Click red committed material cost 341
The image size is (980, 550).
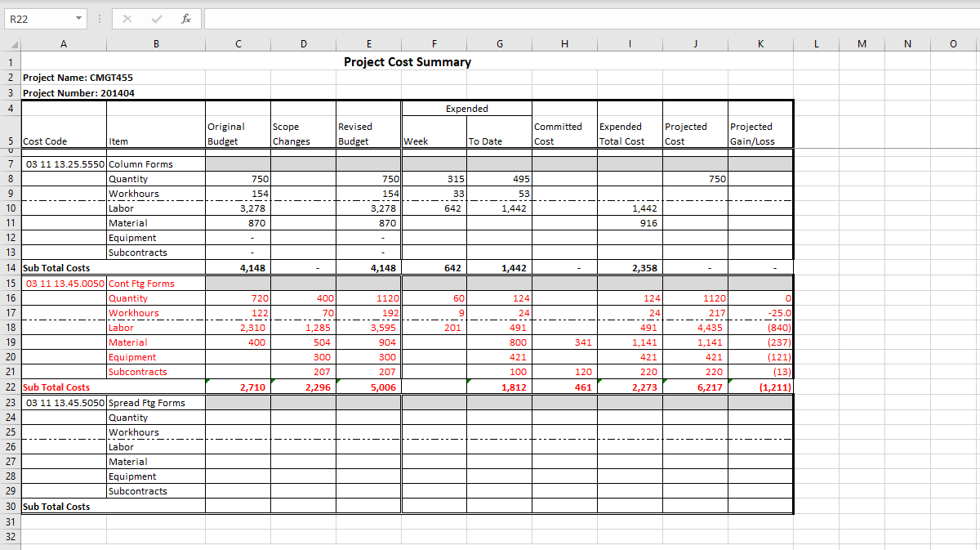point(564,342)
